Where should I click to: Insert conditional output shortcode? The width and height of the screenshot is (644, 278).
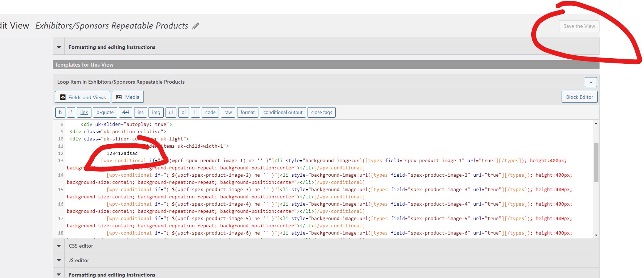(x=283, y=112)
